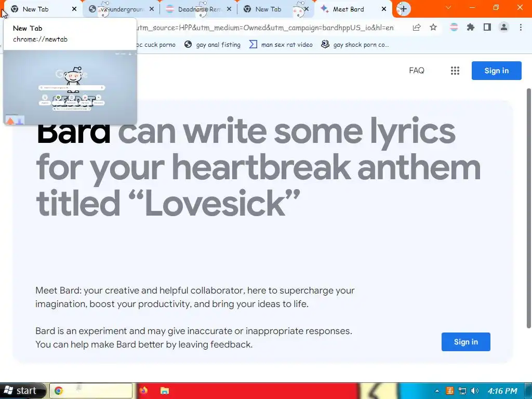Open the Chrome profile avatar icon

[504, 27]
